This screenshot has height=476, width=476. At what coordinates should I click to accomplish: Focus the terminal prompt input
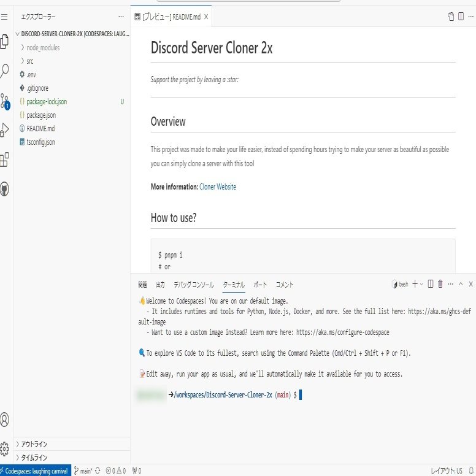pyautogui.click(x=301, y=395)
